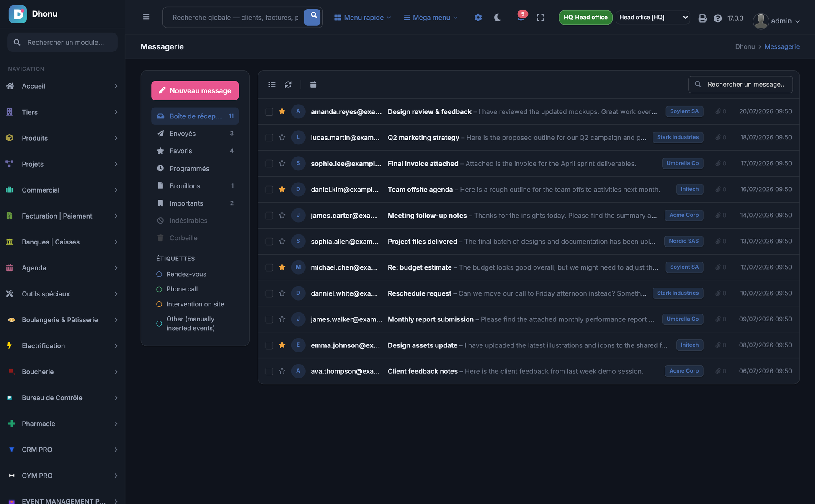Click the printer icon in header
Screen dimensions: 815x504
pyautogui.click(x=702, y=18)
